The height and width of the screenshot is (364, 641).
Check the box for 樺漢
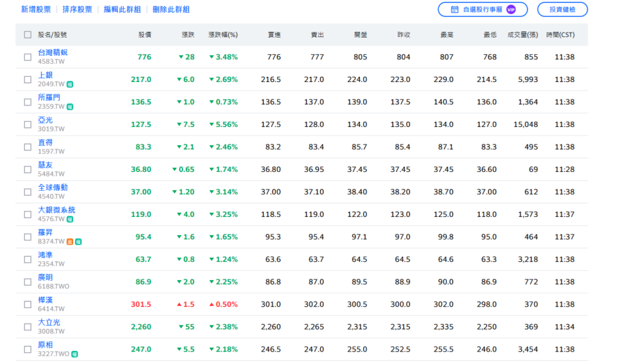click(x=28, y=305)
